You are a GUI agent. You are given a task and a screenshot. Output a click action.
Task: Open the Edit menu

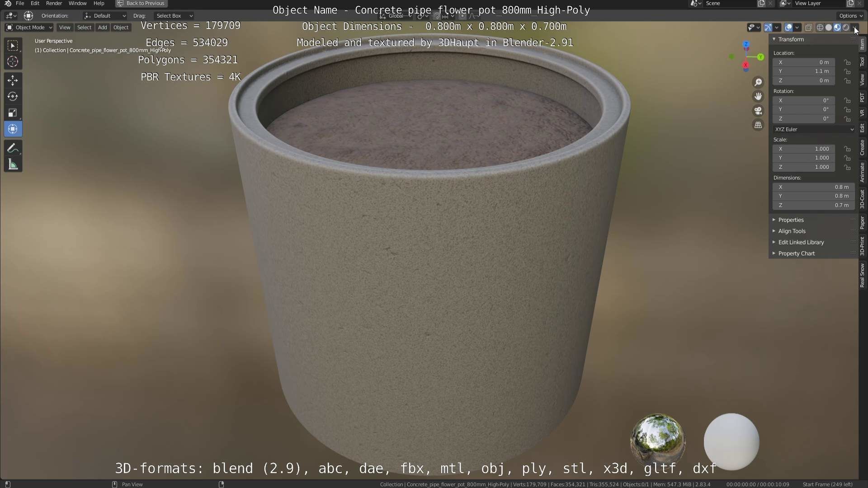tap(35, 3)
